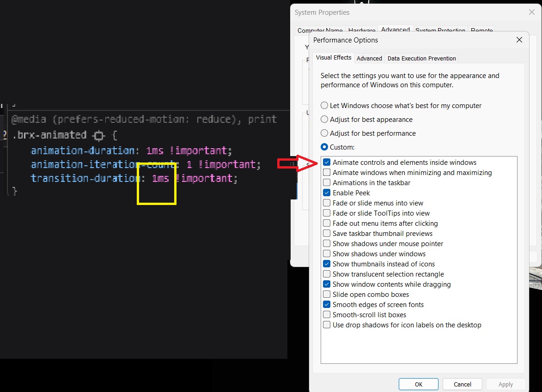
Task: Click the element-picker icon beside .brx-animated
Action: pyautogui.click(x=99, y=136)
